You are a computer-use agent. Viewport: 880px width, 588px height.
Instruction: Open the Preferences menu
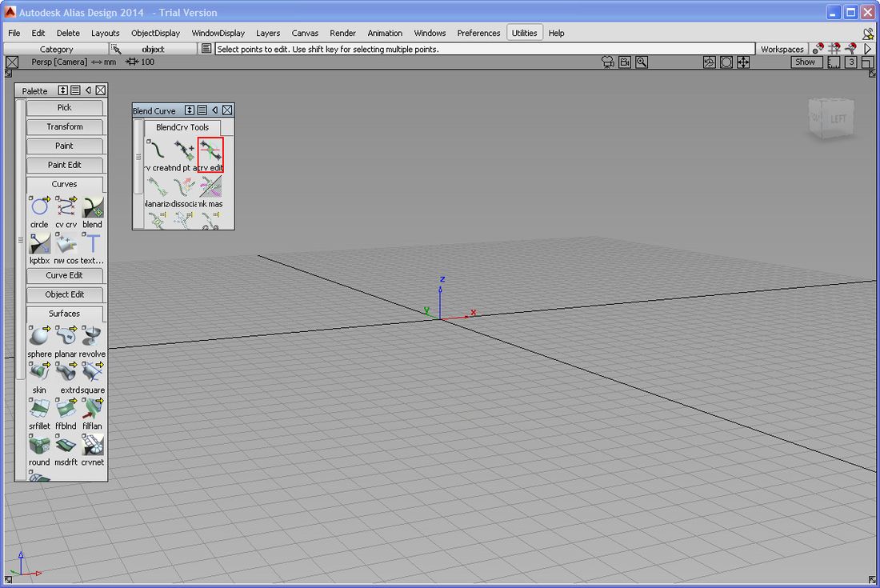478,33
